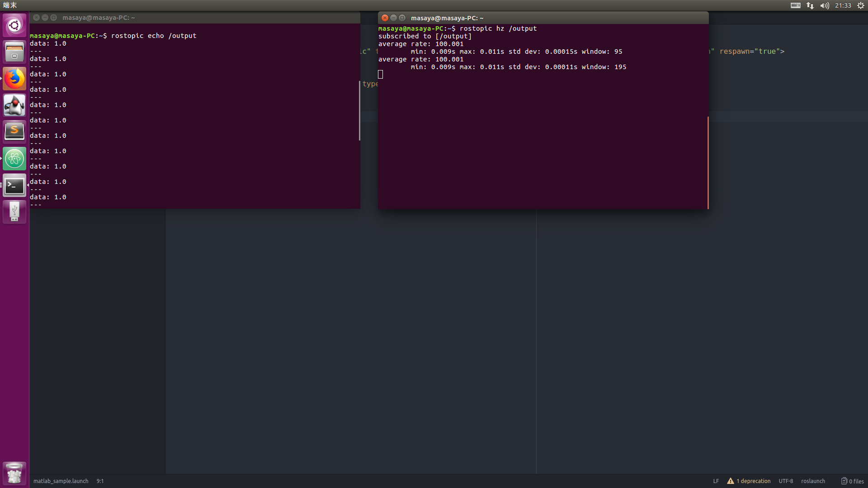Toggle the sound menu in the top panel

(824, 5)
